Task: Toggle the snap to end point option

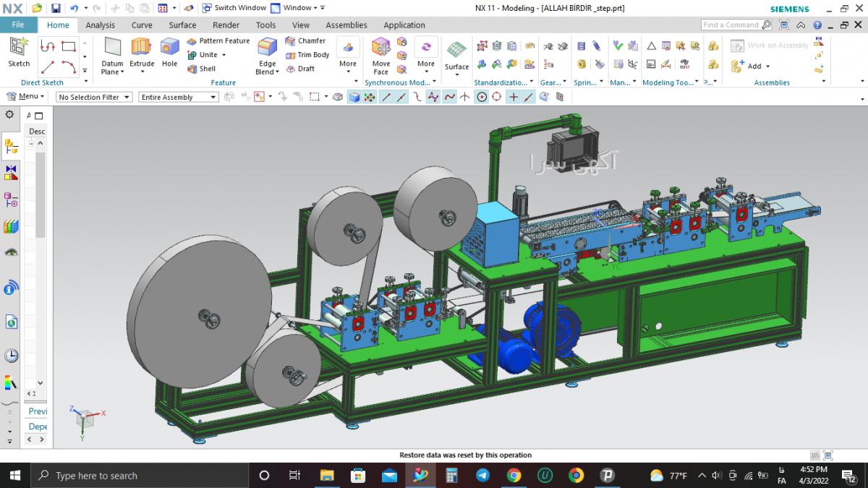Action: [386, 97]
